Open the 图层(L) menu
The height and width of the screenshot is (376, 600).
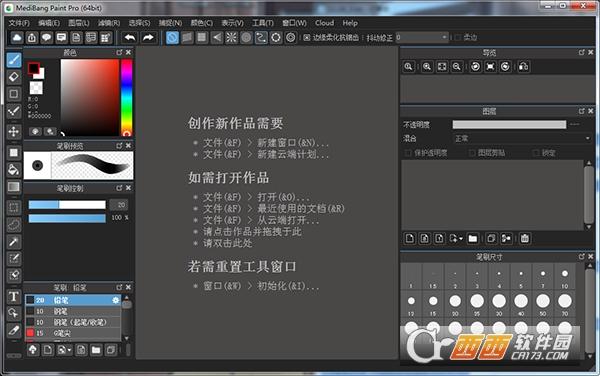click(x=79, y=23)
